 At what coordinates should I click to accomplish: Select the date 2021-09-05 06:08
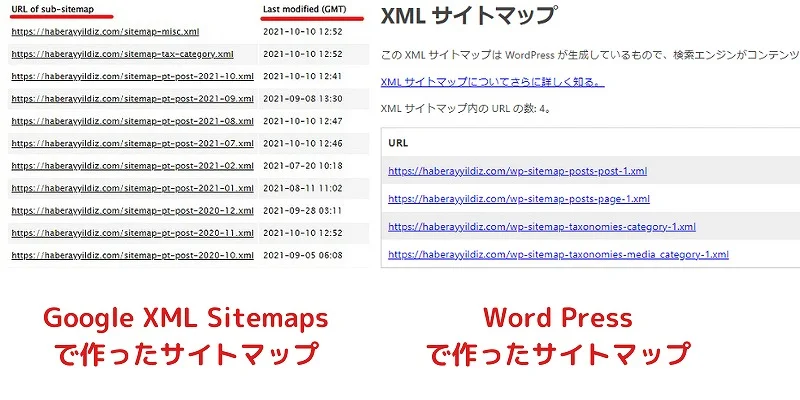click(303, 255)
